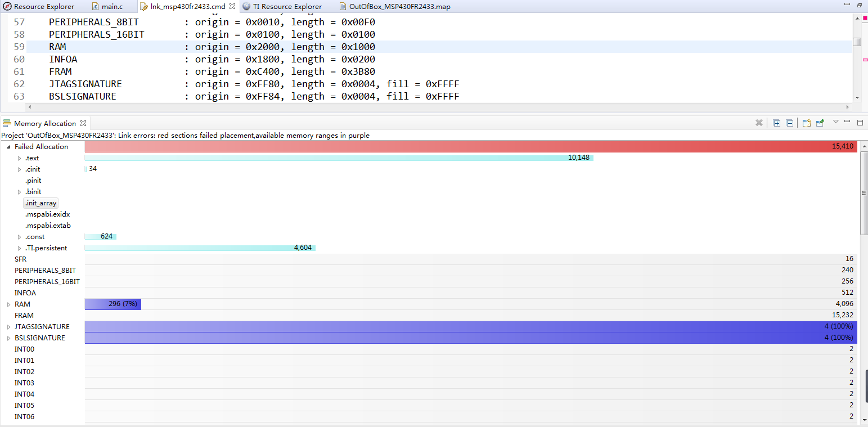Image resolution: width=868 pixels, height=427 pixels.
Task: Click the red Failed Allocation 15,410 bar
Action: (471, 147)
